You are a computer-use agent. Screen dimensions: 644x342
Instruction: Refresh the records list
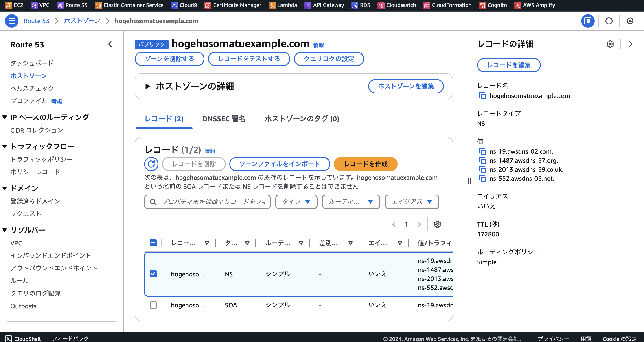(151, 164)
